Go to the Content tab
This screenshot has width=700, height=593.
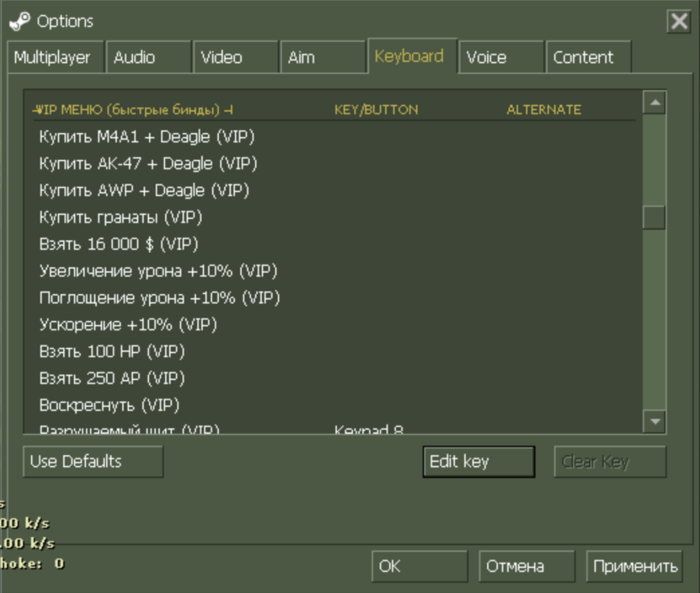point(589,57)
